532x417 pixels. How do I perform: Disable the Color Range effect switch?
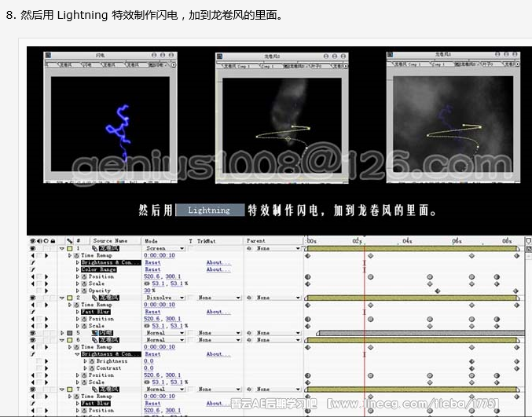coord(33,270)
